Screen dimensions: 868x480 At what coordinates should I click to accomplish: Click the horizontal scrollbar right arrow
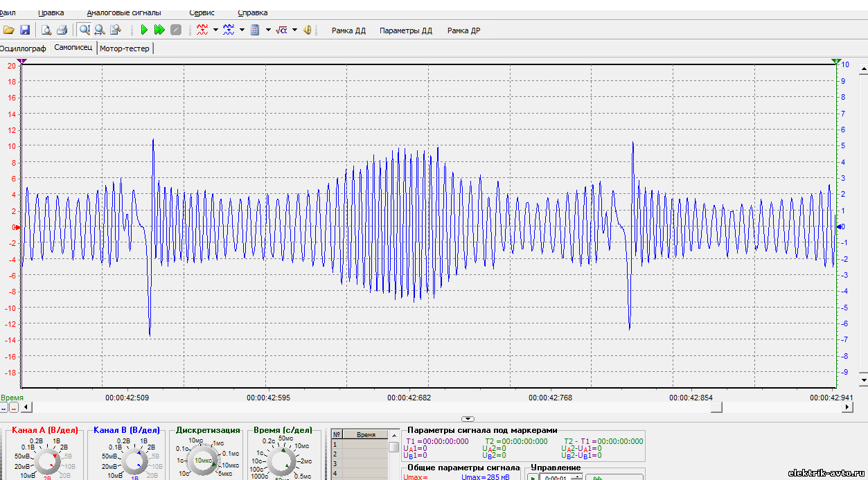(x=847, y=407)
